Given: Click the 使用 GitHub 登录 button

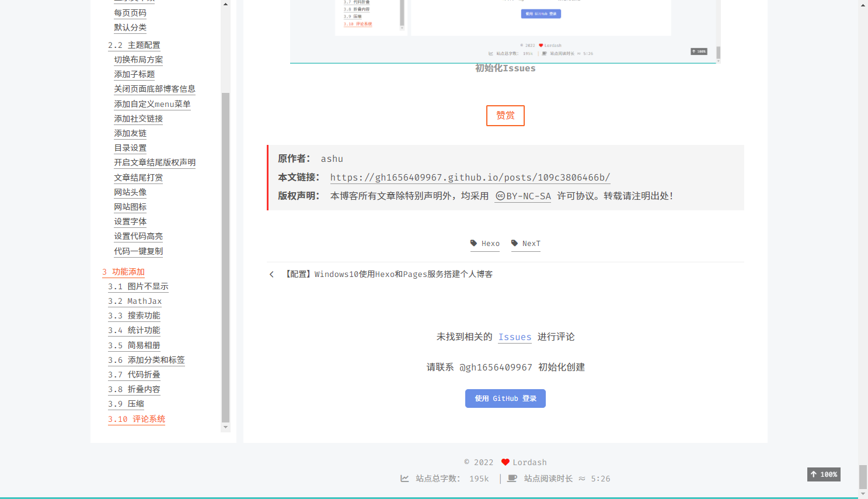Looking at the screenshot, I should [505, 398].
